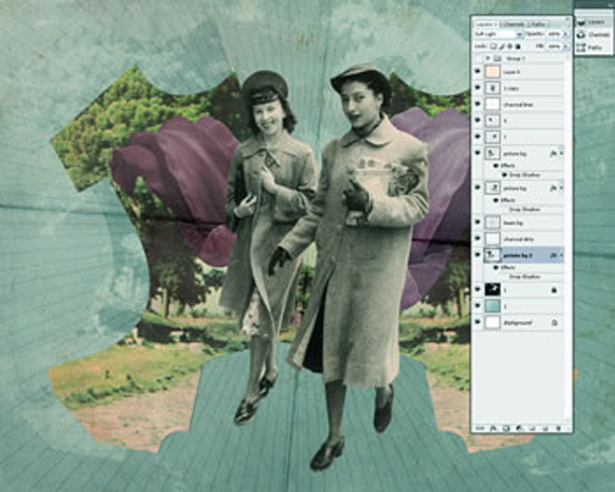Click Drop Shadow effect under picture bg 2

(x=524, y=277)
